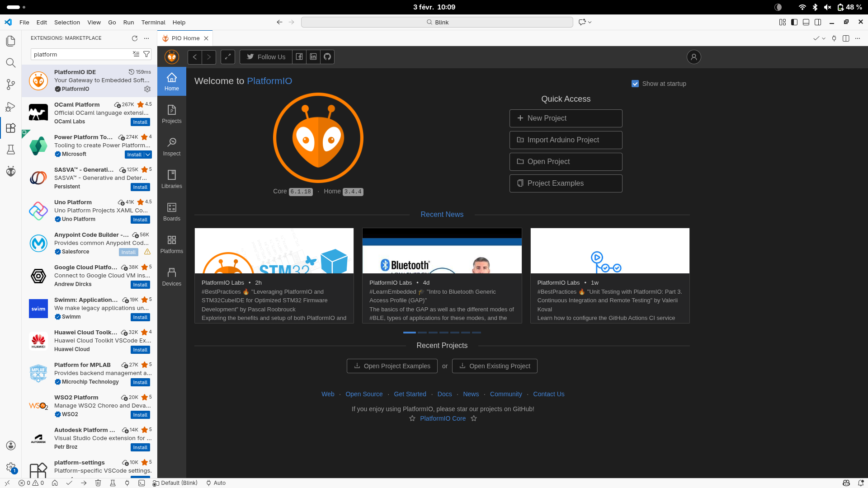Open the extensions filter dropdown
Image resolution: width=868 pixels, height=488 pixels.
pos(146,54)
